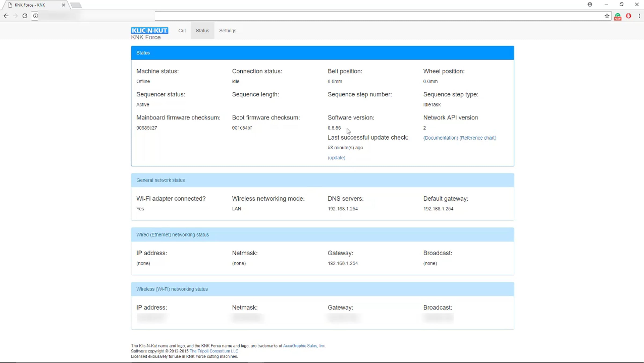Click the browser forward arrow

pos(15,16)
